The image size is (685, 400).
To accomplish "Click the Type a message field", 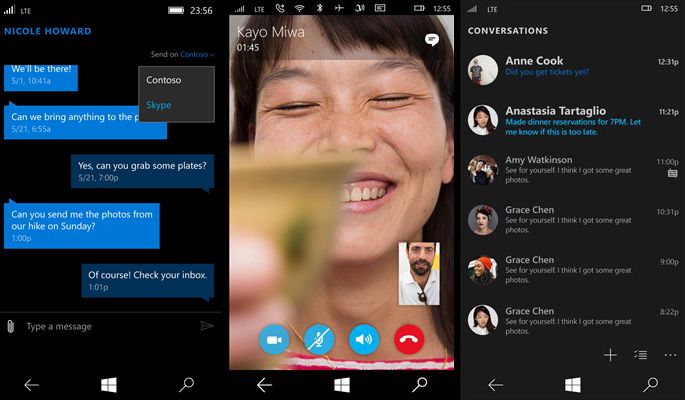I will (x=109, y=326).
